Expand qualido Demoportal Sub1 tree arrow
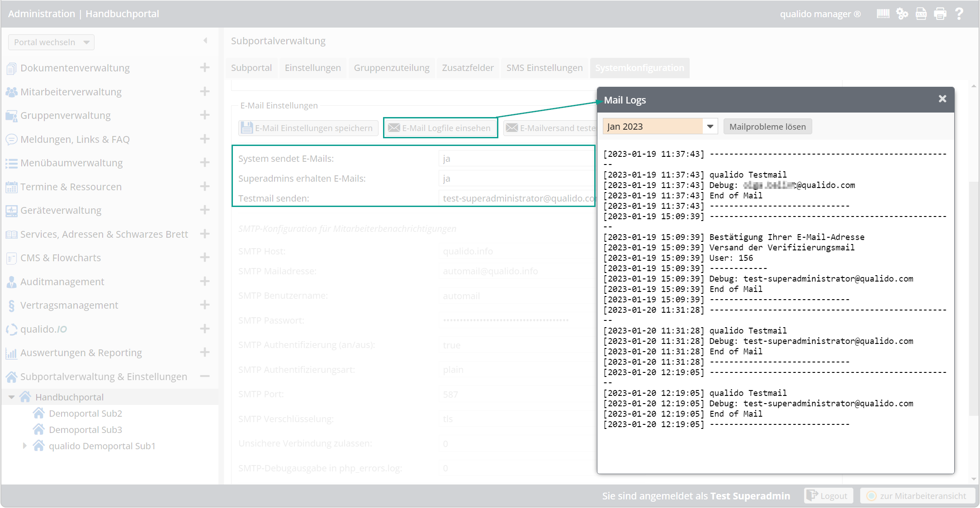This screenshot has width=980, height=508. 25,446
